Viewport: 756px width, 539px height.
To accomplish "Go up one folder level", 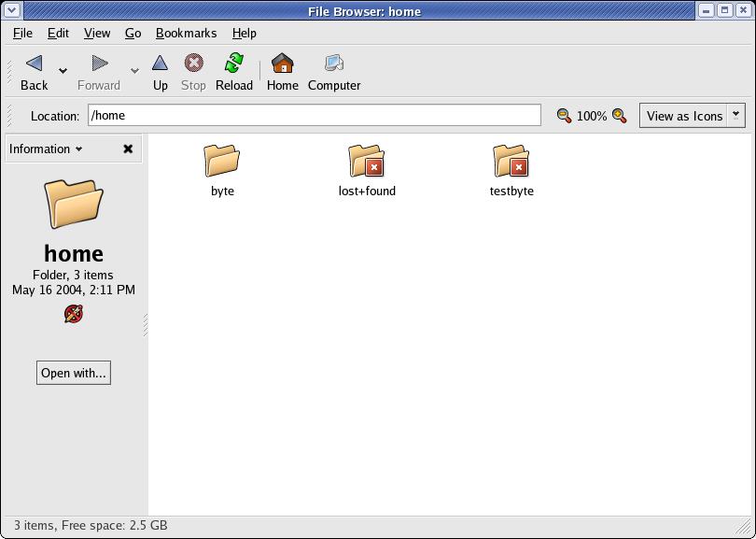I will (161, 72).
